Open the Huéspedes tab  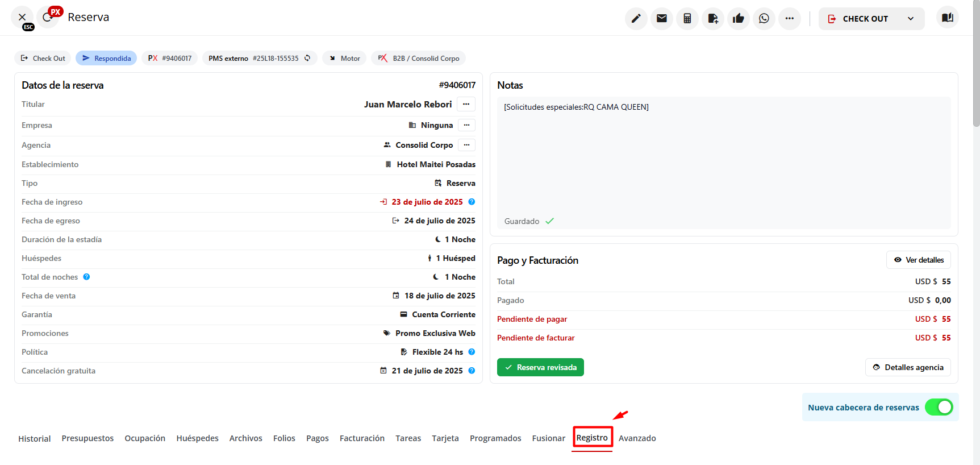197,438
